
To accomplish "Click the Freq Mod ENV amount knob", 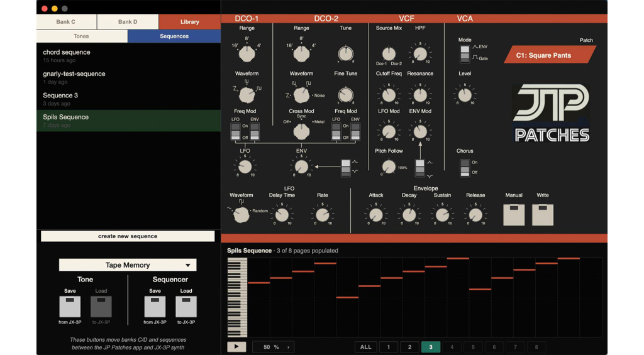I will tap(301, 167).
